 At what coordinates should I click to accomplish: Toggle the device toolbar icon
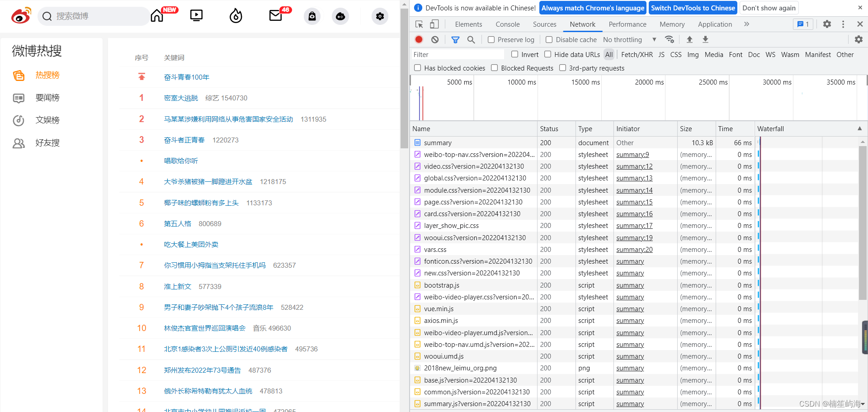434,24
